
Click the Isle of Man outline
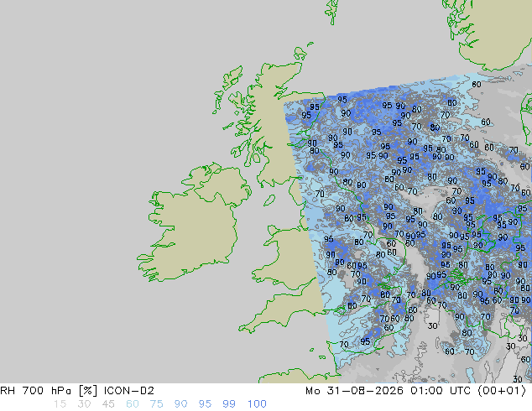(269, 200)
